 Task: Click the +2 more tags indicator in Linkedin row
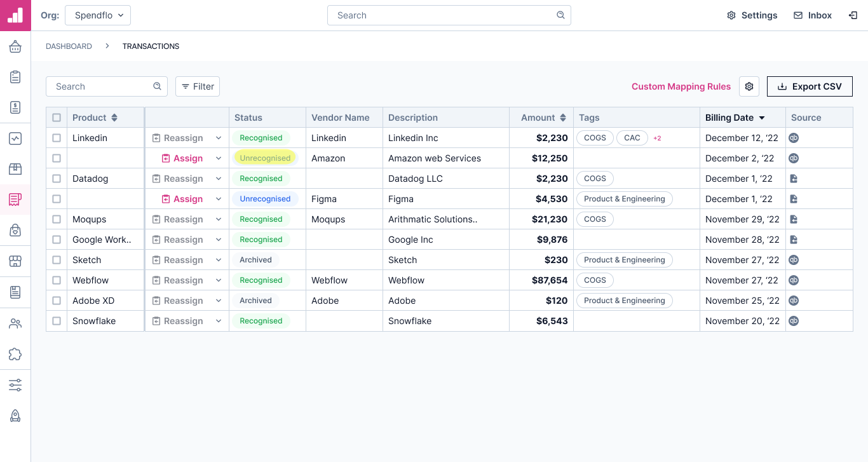657,138
